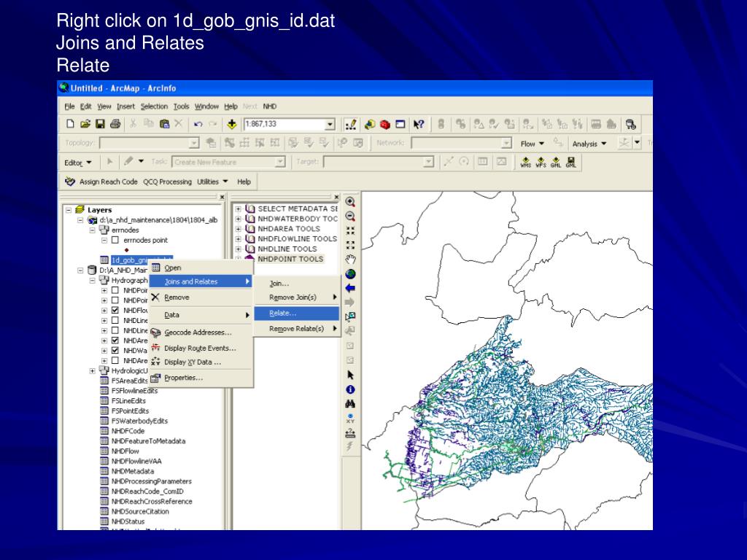Click Help on the NHD toolbar
747x560 pixels.
coord(244,182)
